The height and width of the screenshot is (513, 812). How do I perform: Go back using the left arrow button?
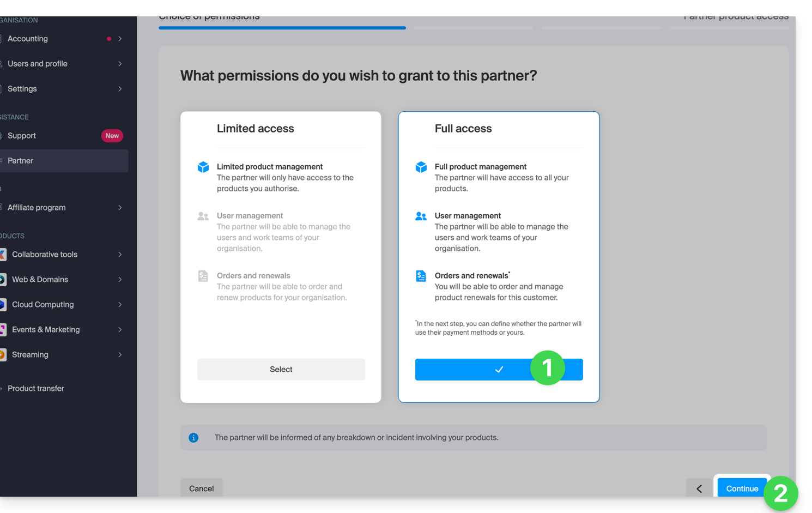tap(699, 488)
